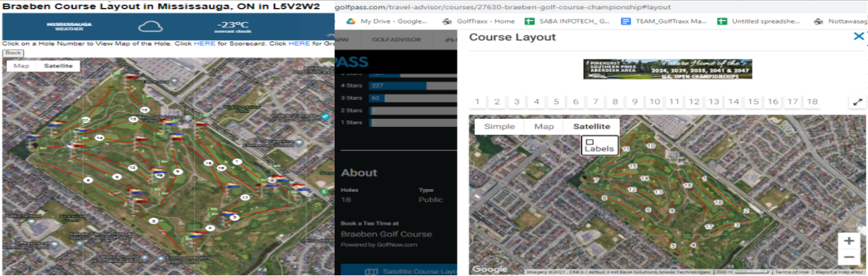Toggle the Labels checkbox
Screen dimensions: 868x276
(590, 142)
